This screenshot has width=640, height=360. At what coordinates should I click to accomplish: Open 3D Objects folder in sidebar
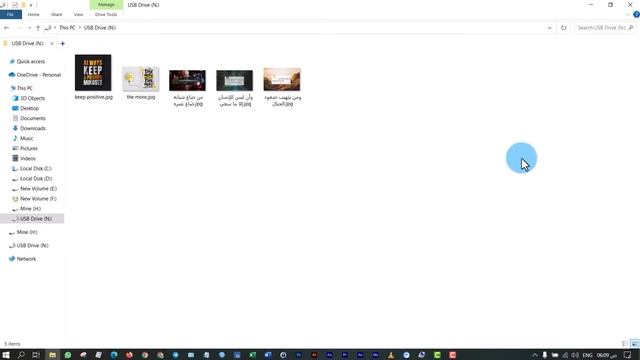[x=33, y=98]
